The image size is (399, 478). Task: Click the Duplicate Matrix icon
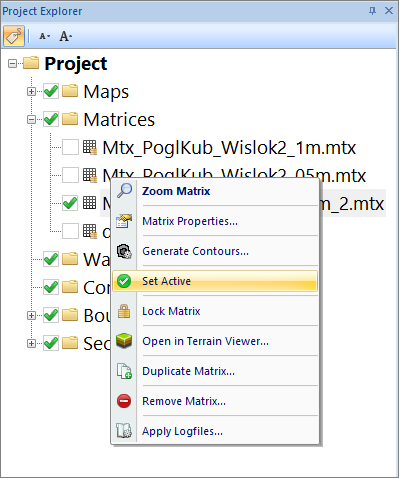tap(124, 371)
